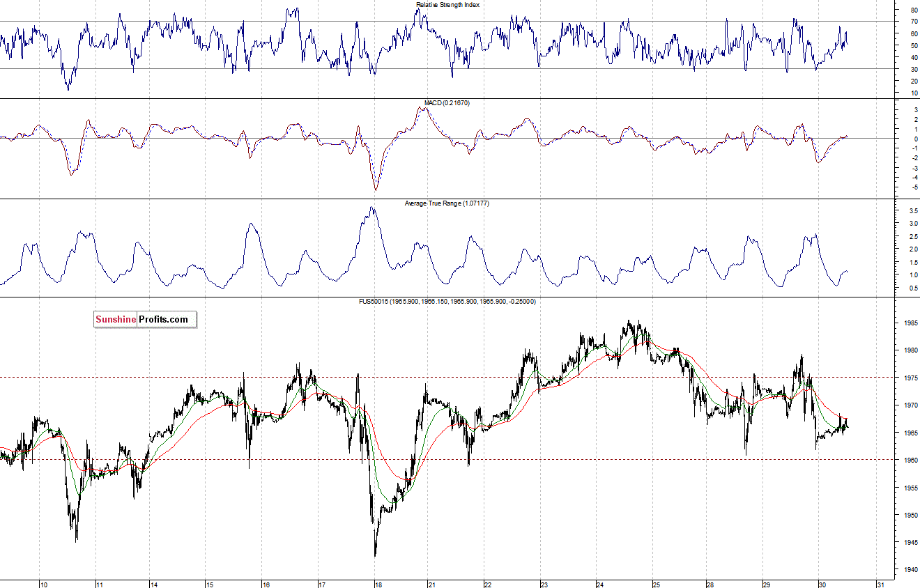Click the 1955 price axis label
Image resolution: width=920 pixels, height=588 pixels.
click(x=910, y=488)
